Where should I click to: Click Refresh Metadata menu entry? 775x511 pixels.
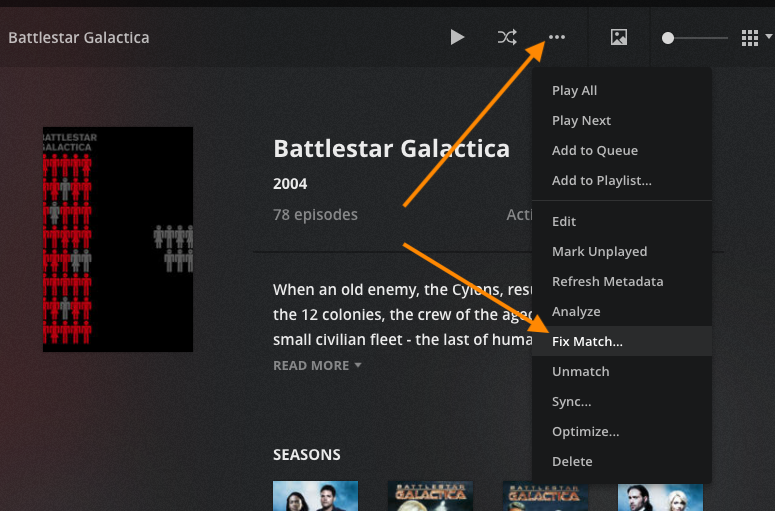[622, 281]
